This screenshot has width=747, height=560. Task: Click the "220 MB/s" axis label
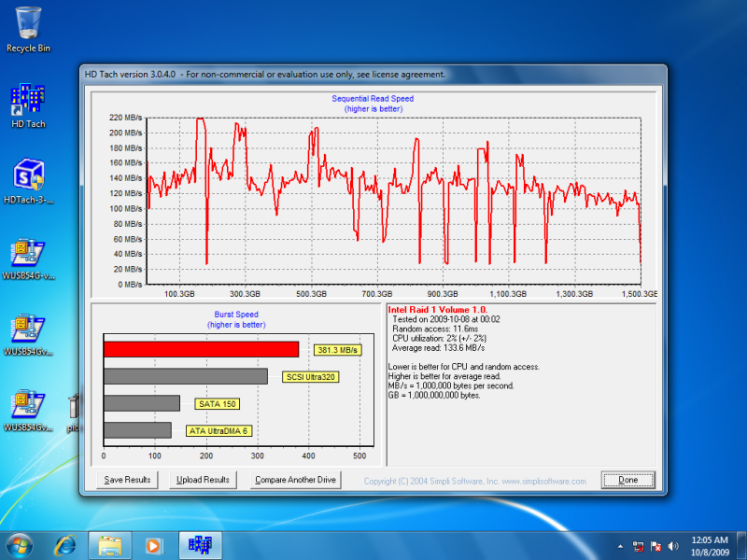[126, 118]
